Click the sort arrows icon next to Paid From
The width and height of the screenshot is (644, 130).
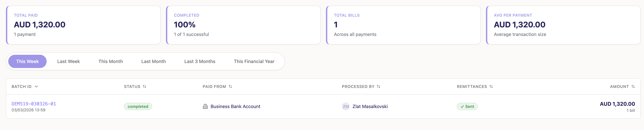(x=230, y=87)
